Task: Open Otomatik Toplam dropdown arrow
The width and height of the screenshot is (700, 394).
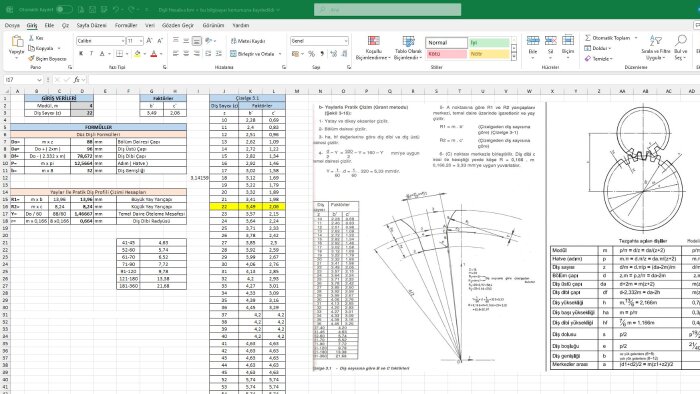Action: (636, 38)
